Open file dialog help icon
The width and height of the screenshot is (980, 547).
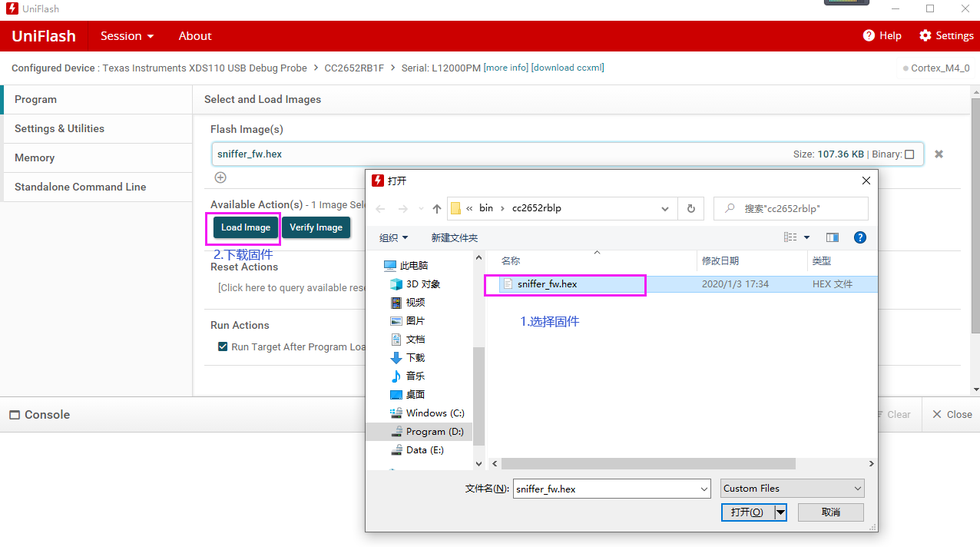click(860, 238)
